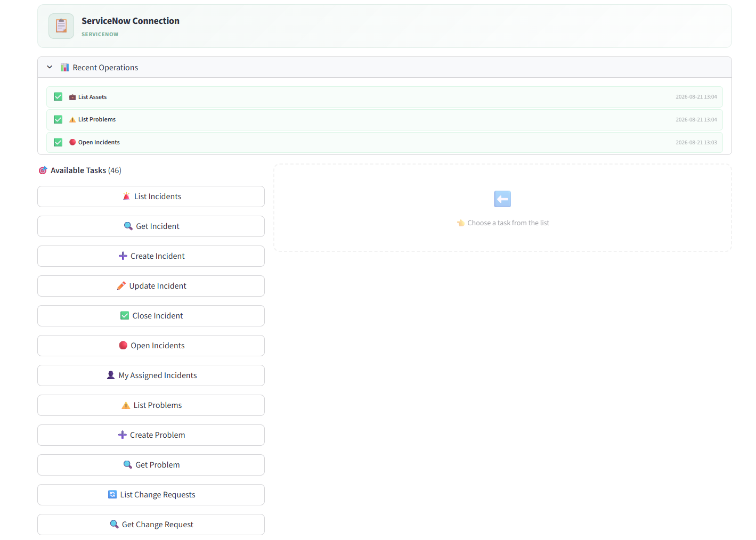Click the magnifier icon on Get Incident

coord(128,226)
